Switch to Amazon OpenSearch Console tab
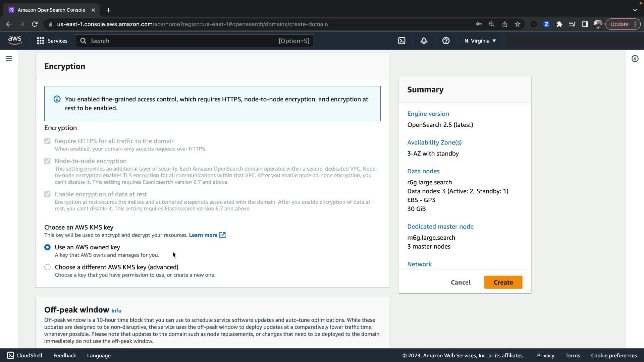The height and width of the screenshot is (362, 644). [x=51, y=10]
